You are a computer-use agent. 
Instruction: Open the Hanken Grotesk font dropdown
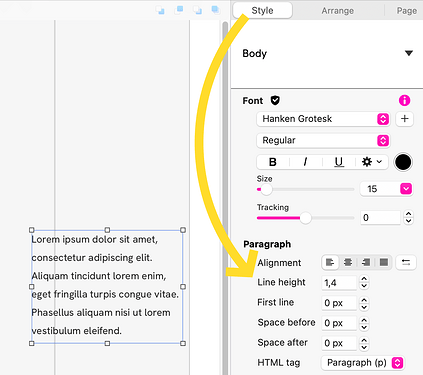click(323, 119)
